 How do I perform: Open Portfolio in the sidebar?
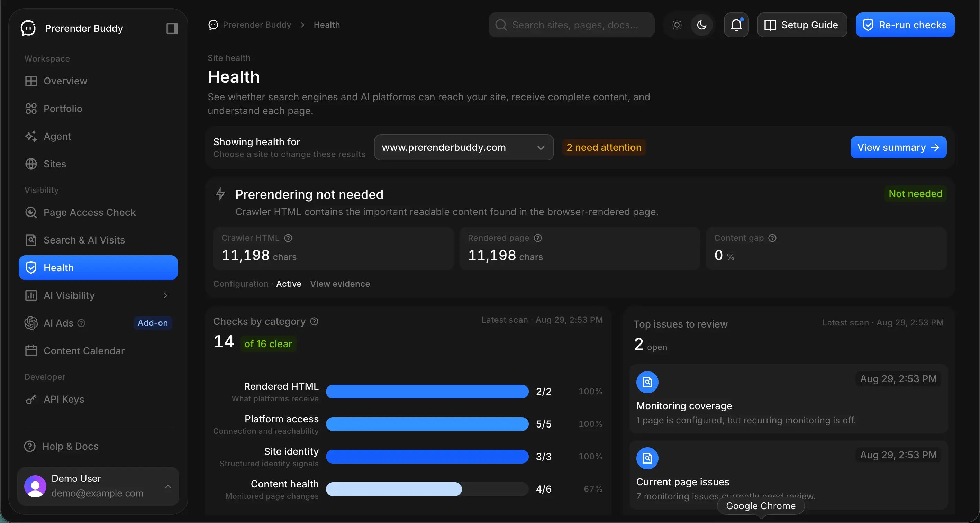coord(98,109)
